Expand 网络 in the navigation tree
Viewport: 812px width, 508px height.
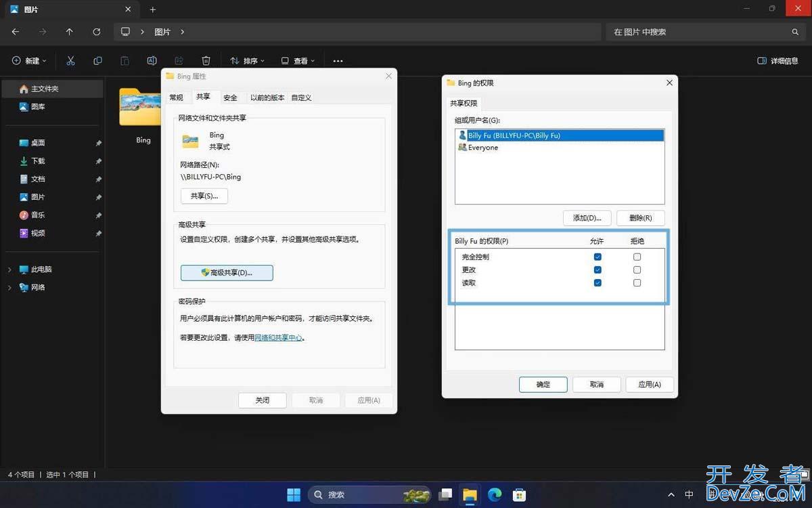[x=9, y=287]
